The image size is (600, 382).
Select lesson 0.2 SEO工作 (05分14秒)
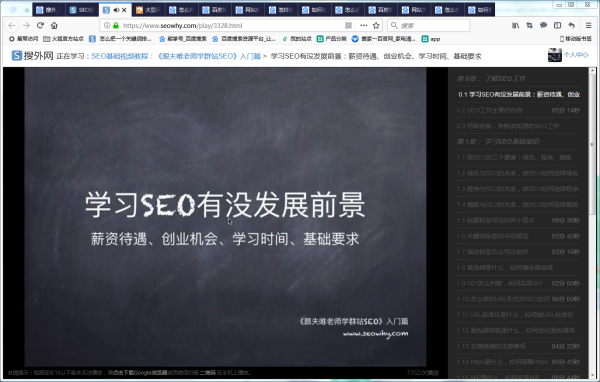(x=519, y=110)
